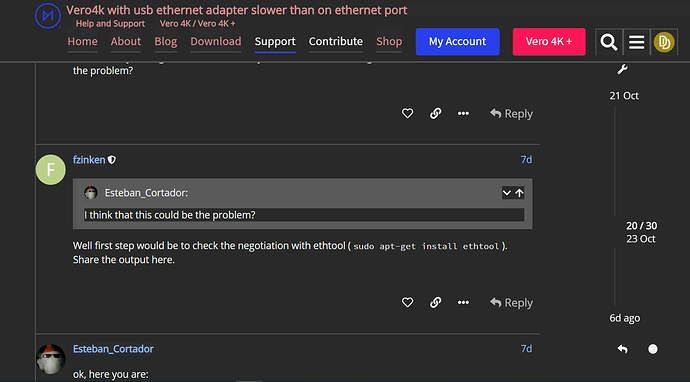Open My Account
Viewport: 690px width, 382px height.
[x=458, y=42]
